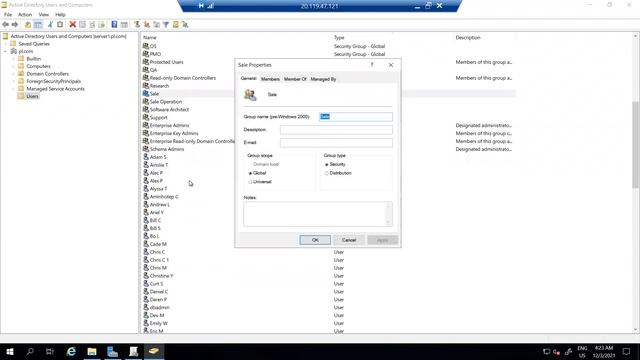This screenshot has height=360, width=640.
Task: Click OK in Sale Properties
Action: (x=315, y=240)
